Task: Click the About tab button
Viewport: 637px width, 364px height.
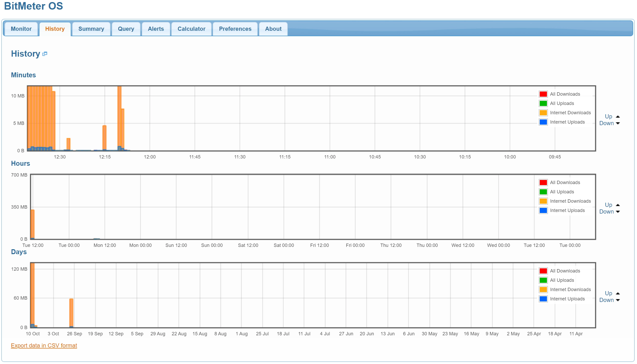Action: click(x=272, y=28)
